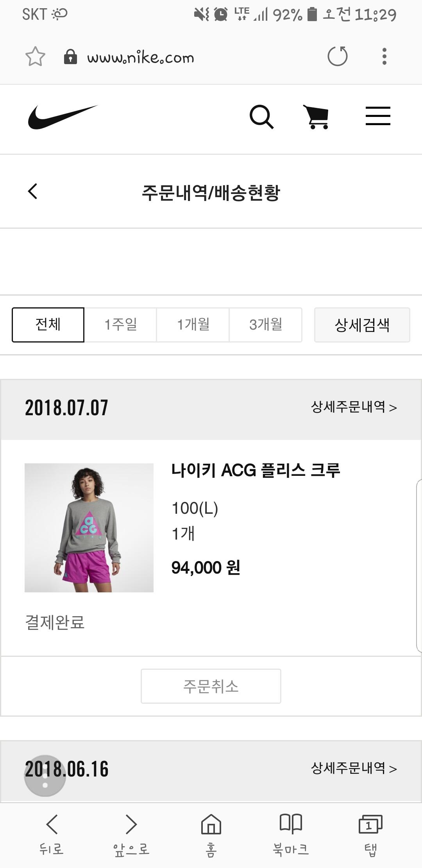
Task: Open browser three-dot options menu
Action: pos(384,56)
